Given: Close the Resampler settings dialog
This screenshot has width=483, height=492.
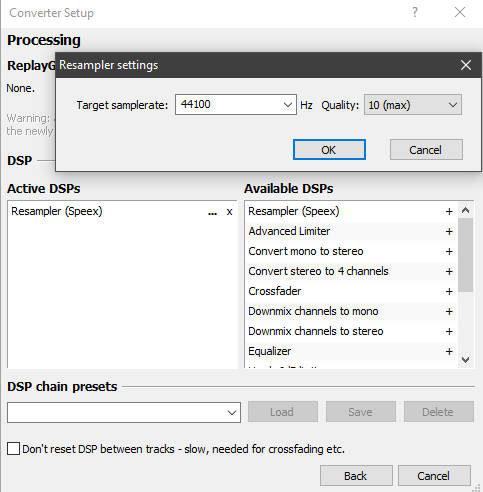Looking at the screenshot, I should click(x=466, y=65).
